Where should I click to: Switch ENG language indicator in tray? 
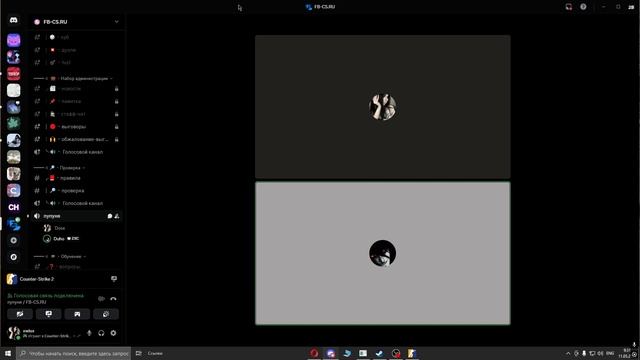point(610,353)
